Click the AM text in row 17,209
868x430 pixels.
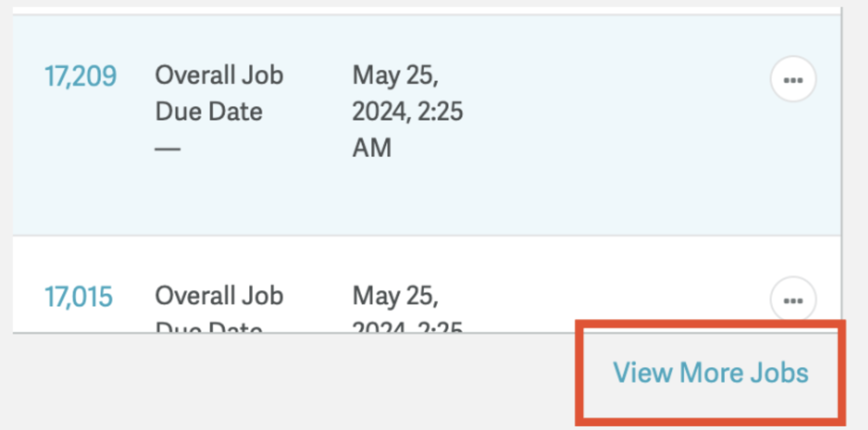(x=372, y=148)
